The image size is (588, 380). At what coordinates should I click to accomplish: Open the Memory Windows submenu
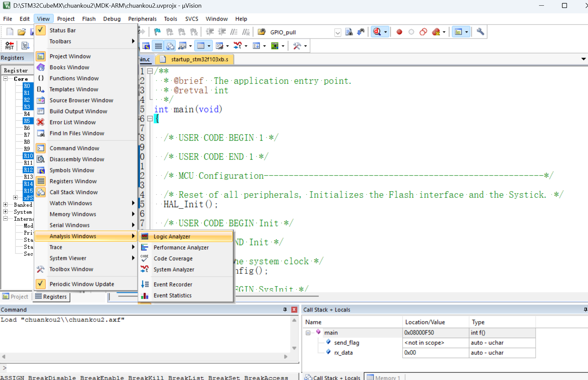(x=86, y=214)
